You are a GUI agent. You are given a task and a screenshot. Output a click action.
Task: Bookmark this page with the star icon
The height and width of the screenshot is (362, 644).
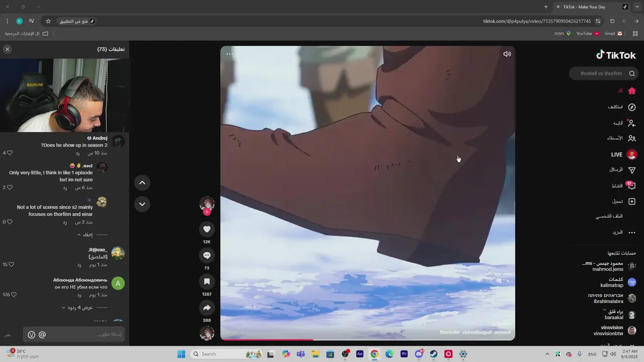(48, 21)
